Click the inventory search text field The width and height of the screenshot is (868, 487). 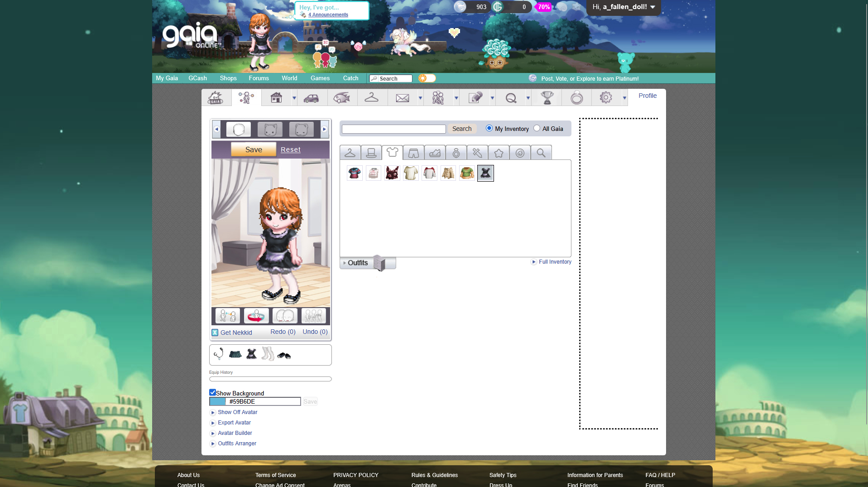tap(393, 129)
